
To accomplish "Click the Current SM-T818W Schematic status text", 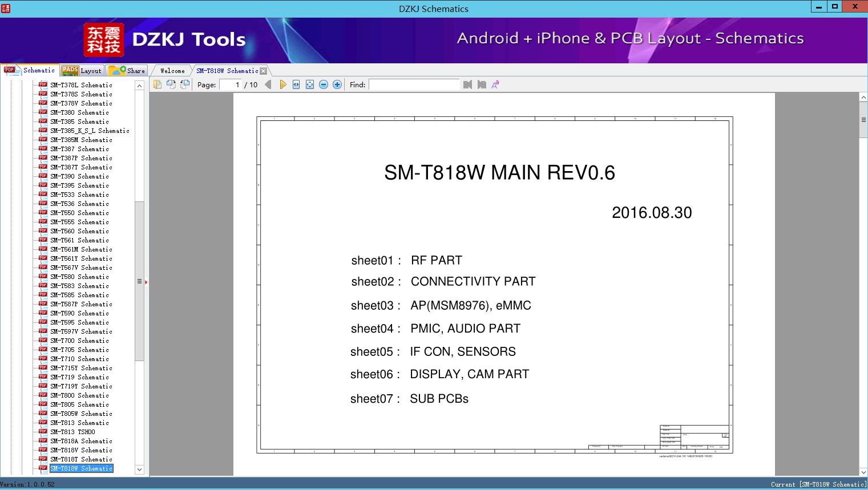I will point(818,484).
